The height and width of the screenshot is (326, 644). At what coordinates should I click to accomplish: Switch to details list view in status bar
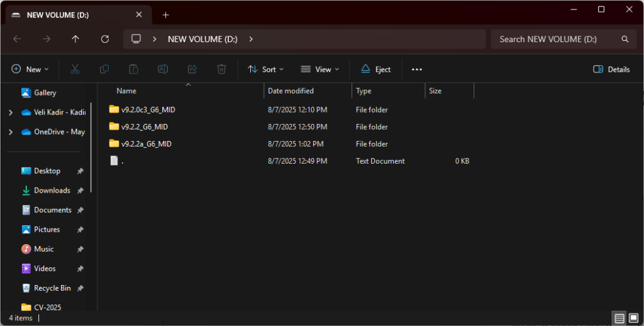[x=619, y=318]
